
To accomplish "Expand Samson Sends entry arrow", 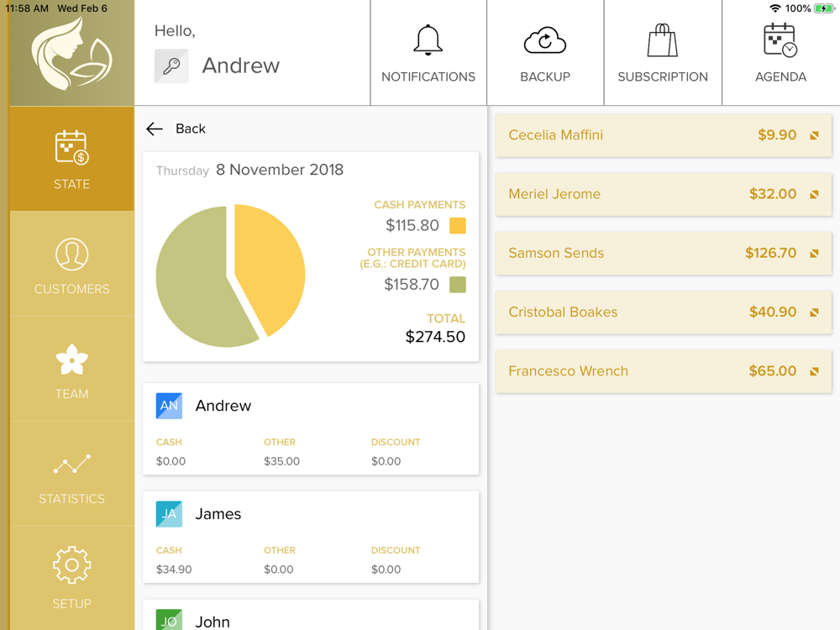I will click(814, 254).
